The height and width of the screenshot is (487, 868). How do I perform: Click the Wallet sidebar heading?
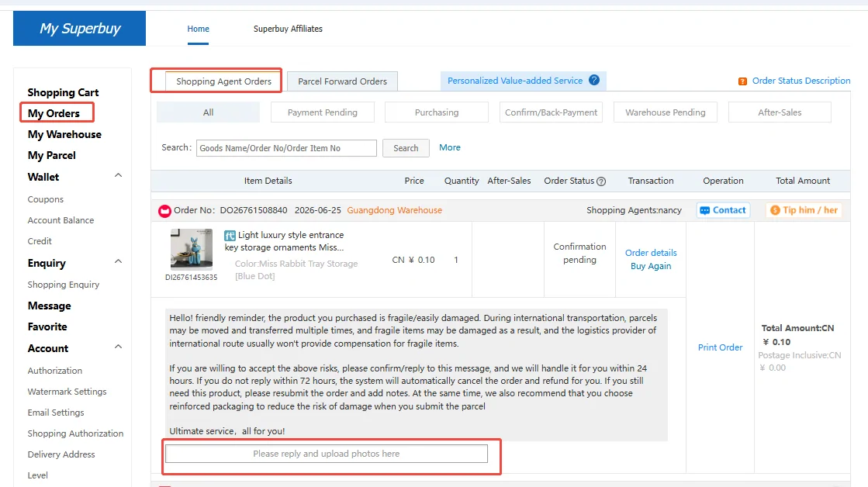coord(43,177)
